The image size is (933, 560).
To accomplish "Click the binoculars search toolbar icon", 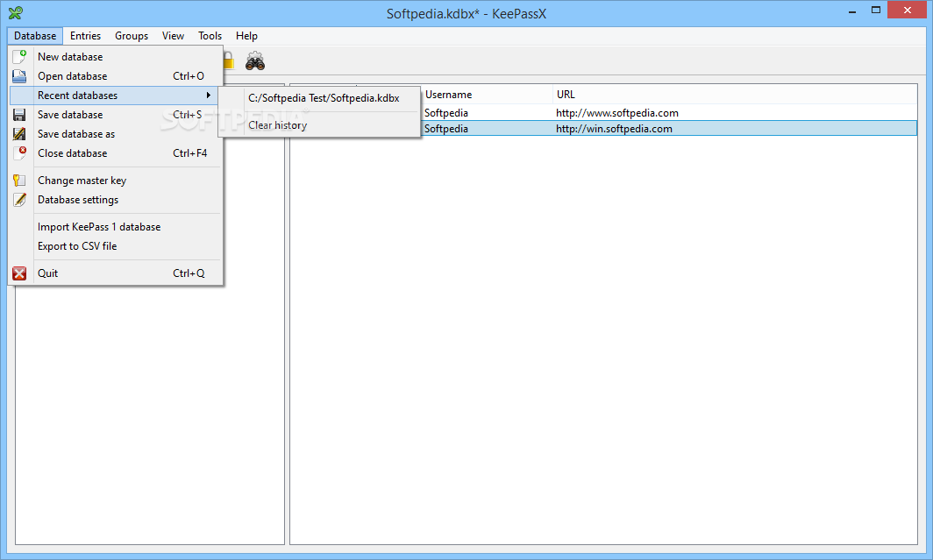I will point(255,60).
